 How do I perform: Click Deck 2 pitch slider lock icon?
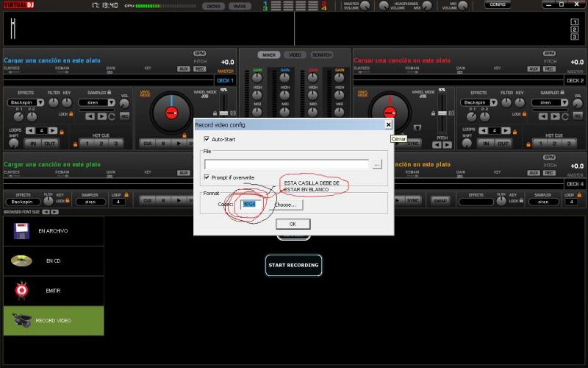click(433, 113)
